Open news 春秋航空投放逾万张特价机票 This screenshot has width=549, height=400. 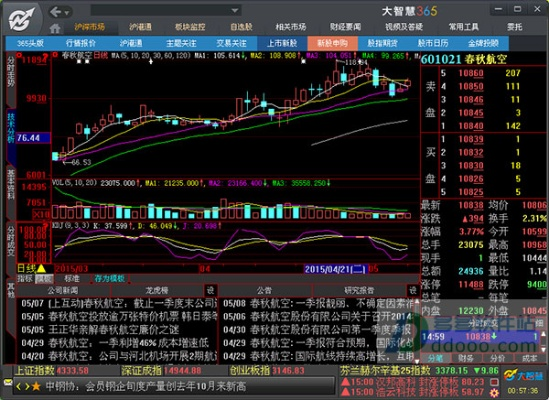click(x=132, y=317)
